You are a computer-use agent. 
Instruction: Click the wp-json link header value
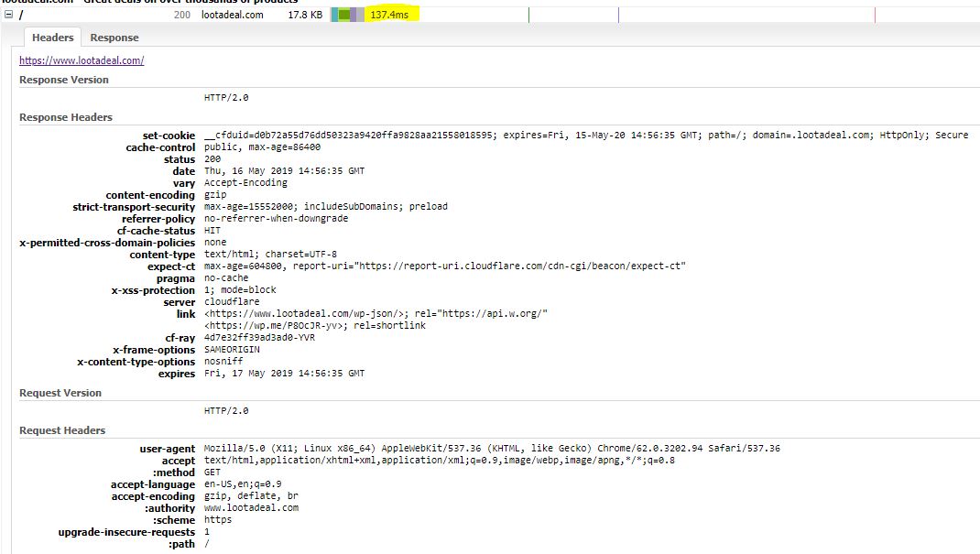376,313
